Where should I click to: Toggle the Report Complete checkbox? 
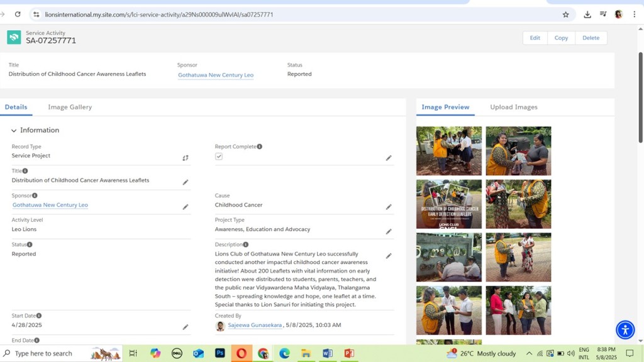(219, 156)
